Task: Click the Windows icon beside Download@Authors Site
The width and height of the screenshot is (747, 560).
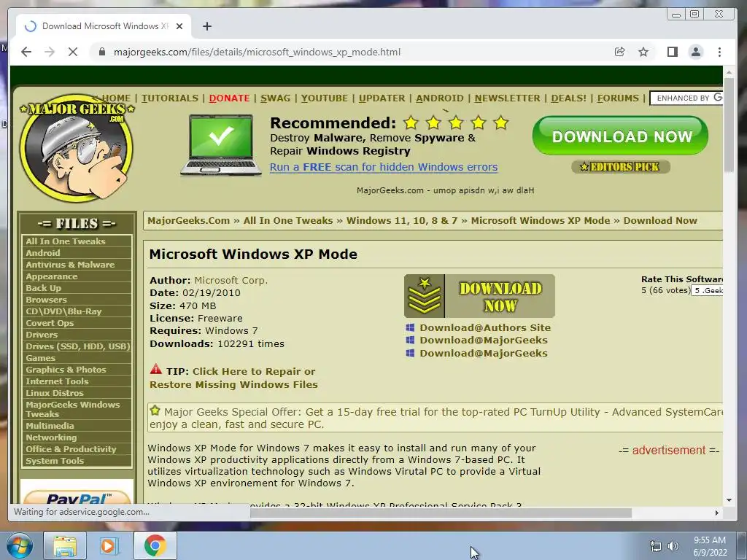Action: (410, 327)
